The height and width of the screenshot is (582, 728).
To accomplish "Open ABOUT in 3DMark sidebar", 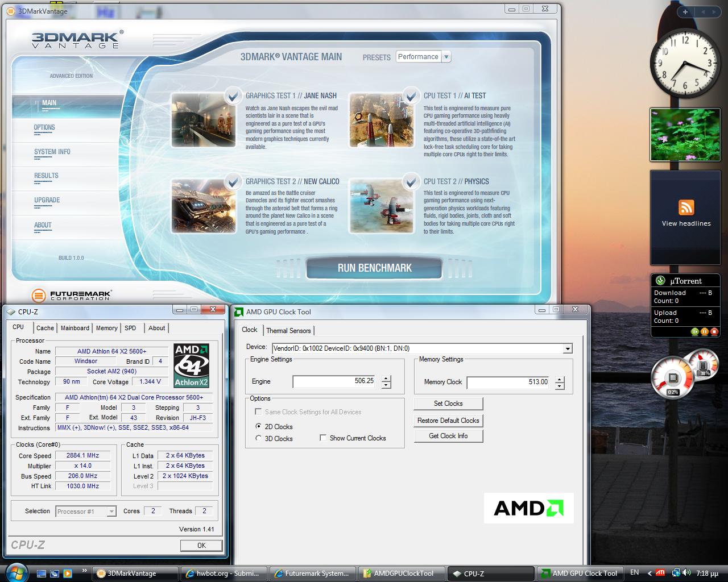I will tap(43, 225).
